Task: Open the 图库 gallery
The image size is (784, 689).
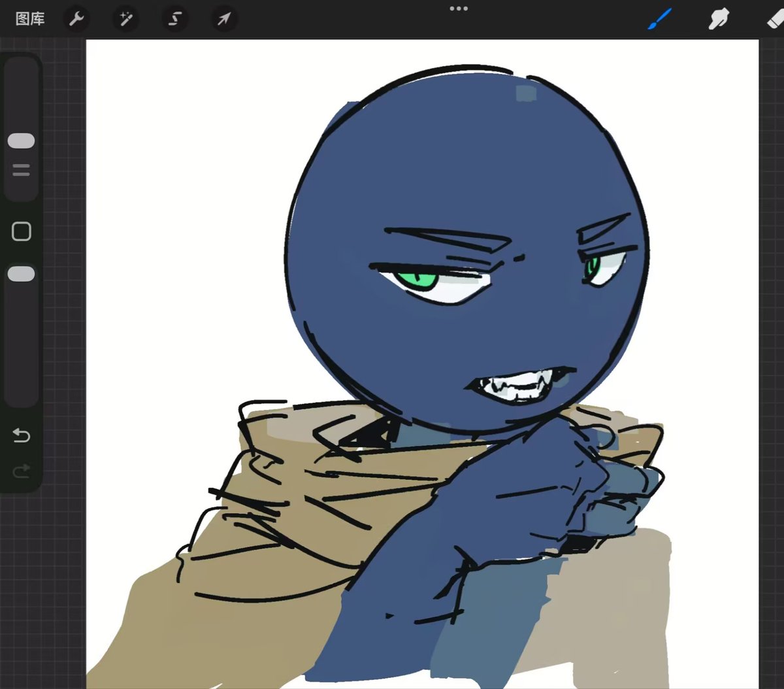Action: (x=30, y=19)
